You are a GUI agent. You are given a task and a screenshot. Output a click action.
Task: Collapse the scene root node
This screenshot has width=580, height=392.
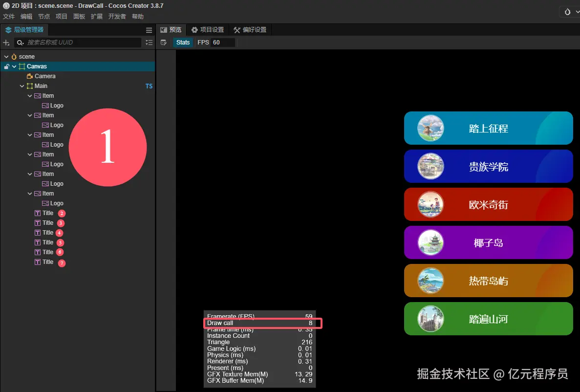click(x=6, y=57)
